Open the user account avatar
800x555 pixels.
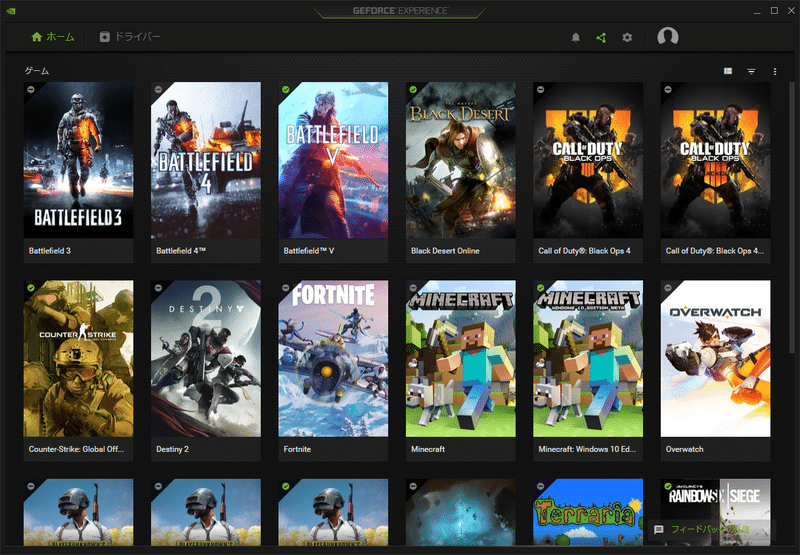tap(667, 36)
